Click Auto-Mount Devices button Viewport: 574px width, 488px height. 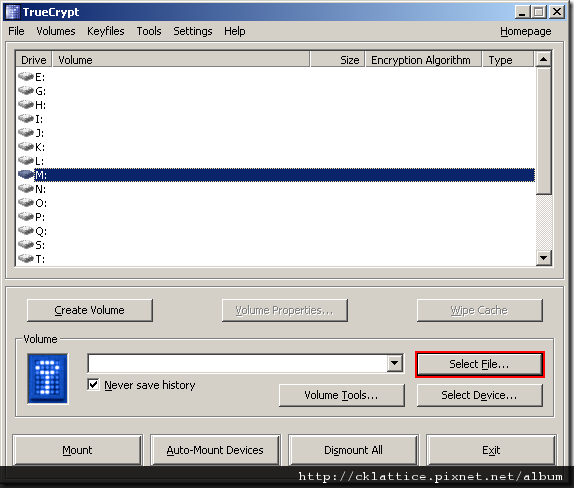pos(215,450)
